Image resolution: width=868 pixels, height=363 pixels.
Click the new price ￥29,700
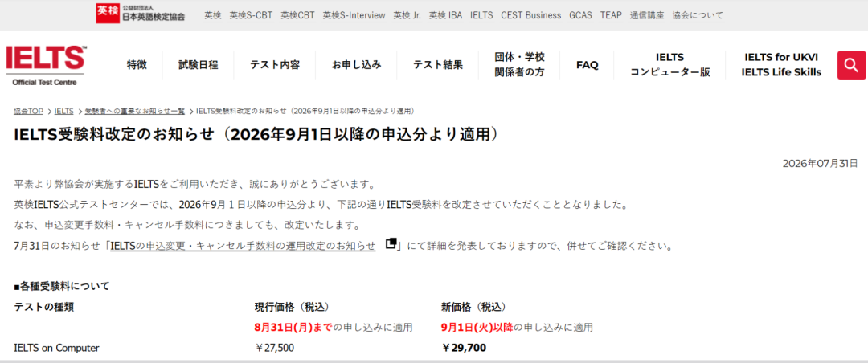[464, 348]
